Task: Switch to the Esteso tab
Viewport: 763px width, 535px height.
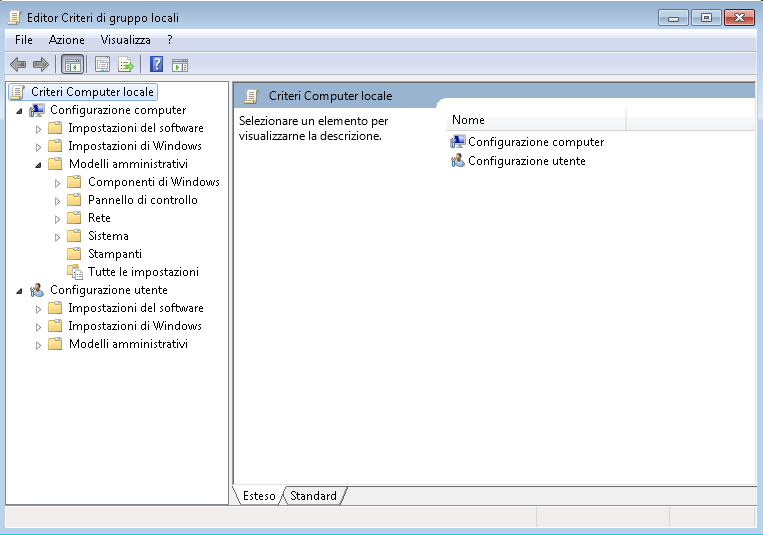Action: [259, 496]
